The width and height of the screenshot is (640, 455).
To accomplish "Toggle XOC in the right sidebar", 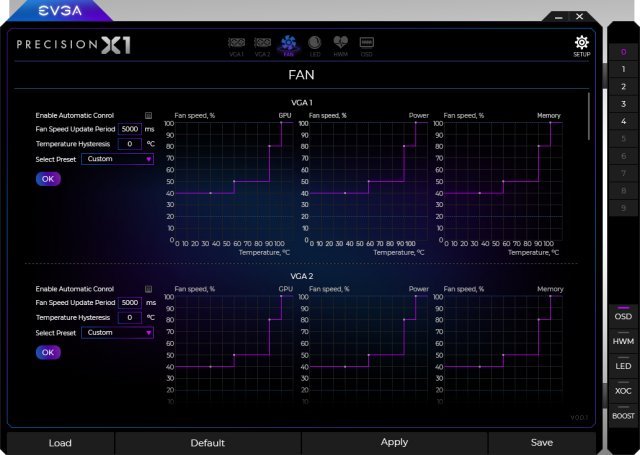I will tap(623, 391).
